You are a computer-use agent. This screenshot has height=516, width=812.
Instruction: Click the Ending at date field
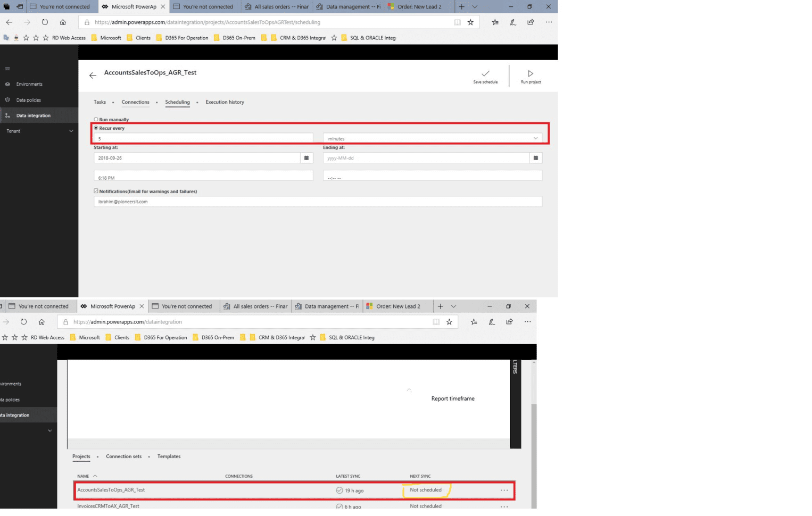426,158
